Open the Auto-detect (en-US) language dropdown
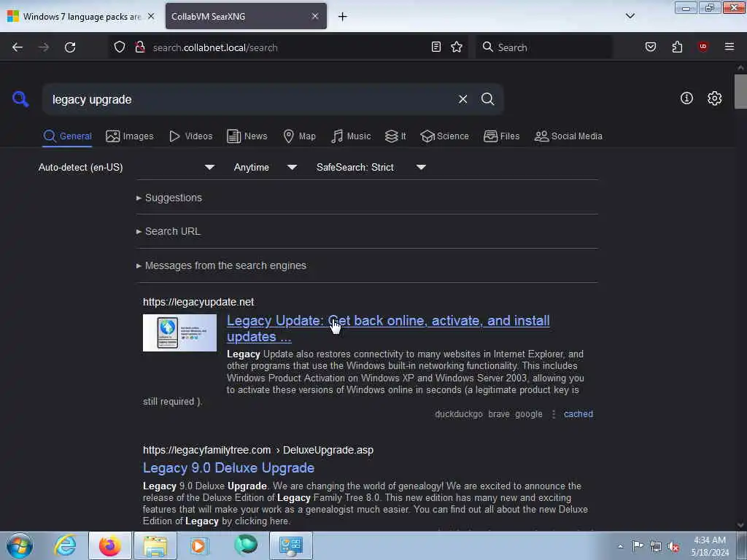 (x=126, y=167)
